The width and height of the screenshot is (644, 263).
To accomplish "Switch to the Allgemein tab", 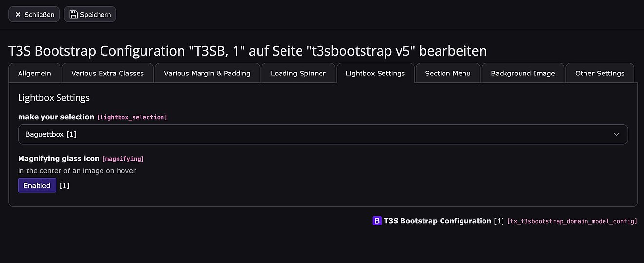I will pyautogui.click(x=34, y=74).
